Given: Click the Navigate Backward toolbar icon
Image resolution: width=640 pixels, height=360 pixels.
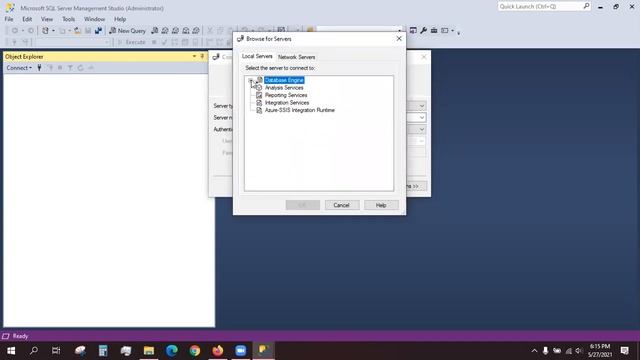Looking at the screenshot, I should (15, 31).
